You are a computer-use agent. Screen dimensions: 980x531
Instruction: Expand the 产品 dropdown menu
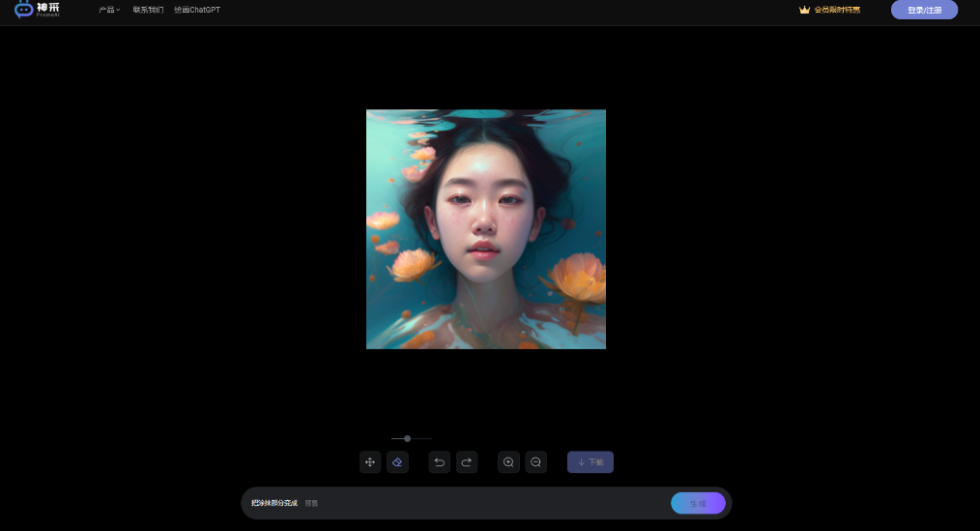(x=109, y=10)
